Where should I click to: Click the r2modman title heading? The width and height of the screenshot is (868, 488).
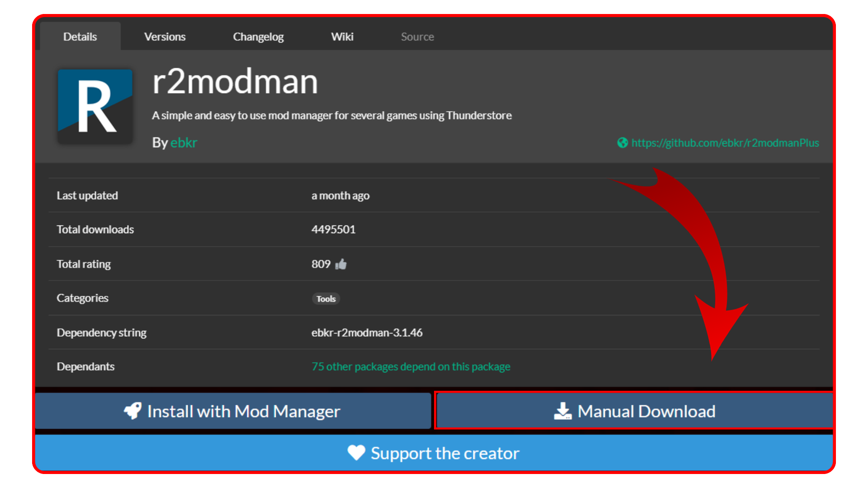(235, 82)
